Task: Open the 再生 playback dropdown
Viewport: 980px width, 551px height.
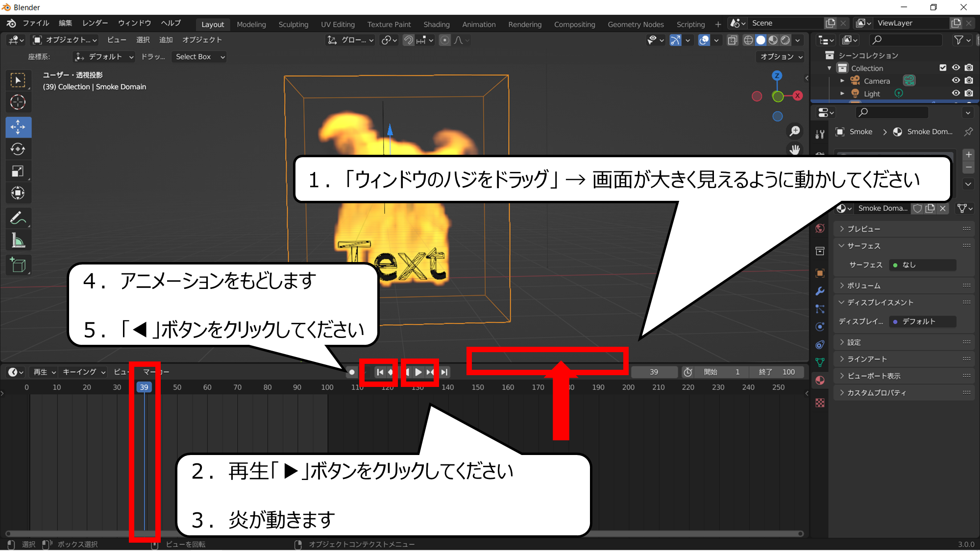Action: (44, 372)
